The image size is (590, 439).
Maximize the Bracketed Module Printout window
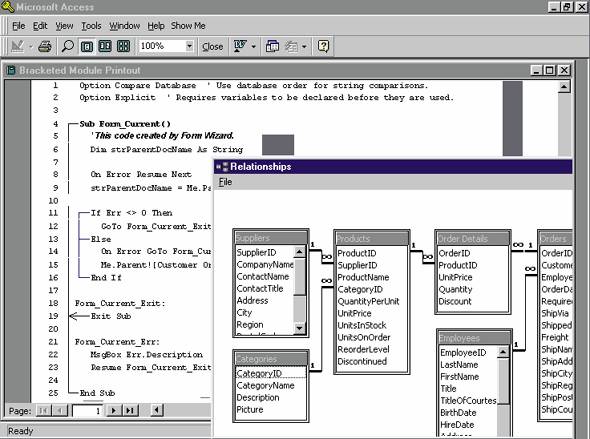click(x=549, y=70)
